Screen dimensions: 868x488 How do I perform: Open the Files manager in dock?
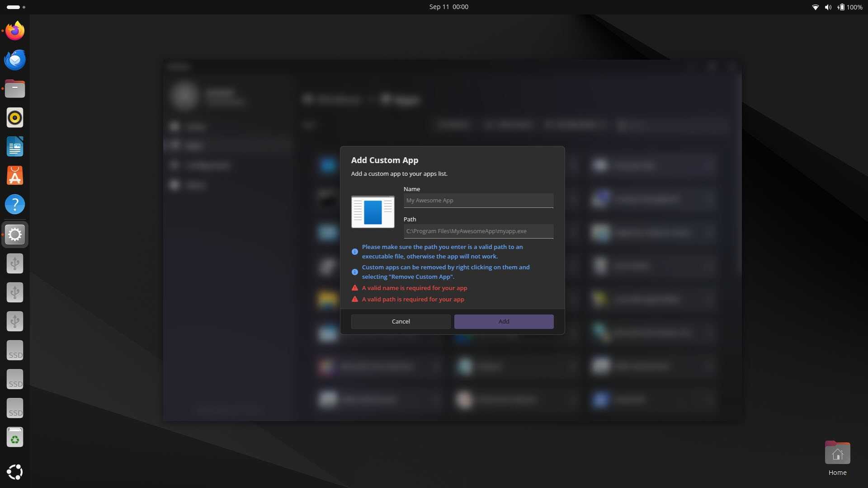(15, 89)
